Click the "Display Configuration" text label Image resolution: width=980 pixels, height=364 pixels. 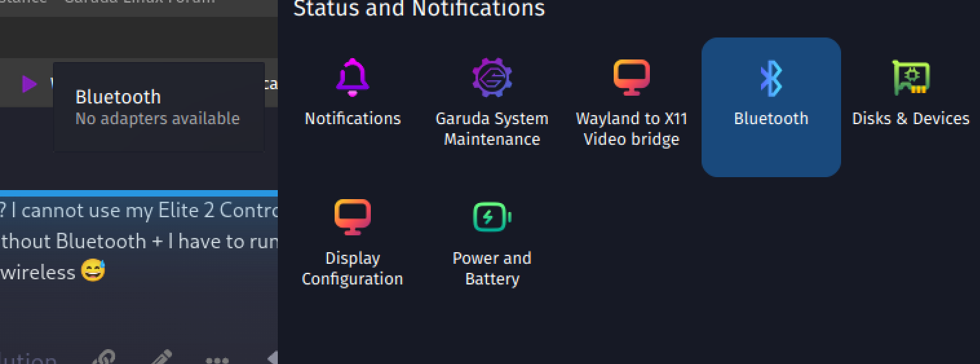point(352,268)
